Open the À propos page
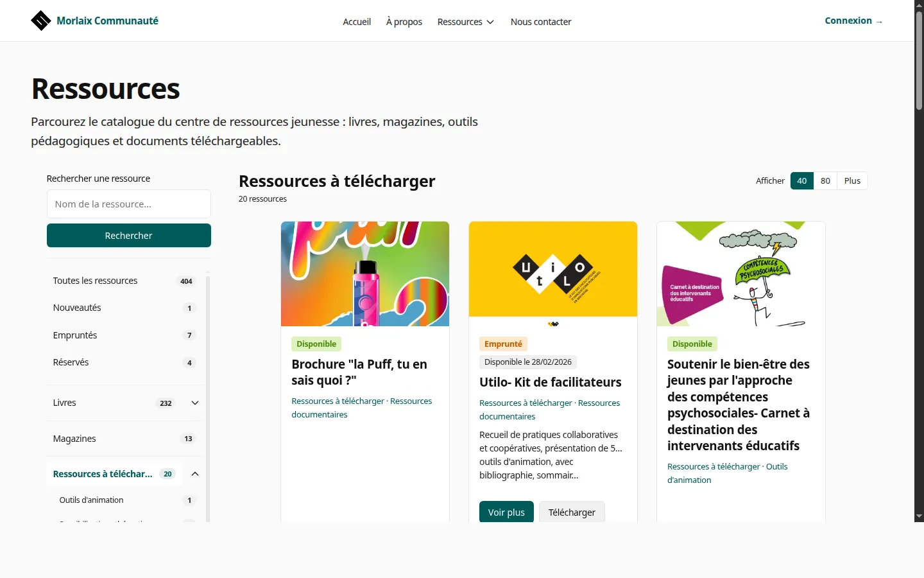This screenshot has width=924, height=578. (404, 22)
